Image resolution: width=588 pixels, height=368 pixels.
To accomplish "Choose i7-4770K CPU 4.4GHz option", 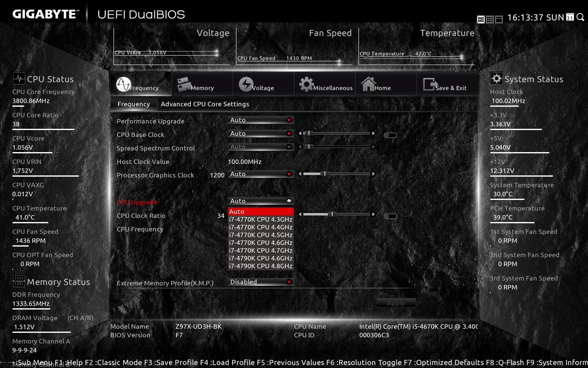I will (261, 227).
